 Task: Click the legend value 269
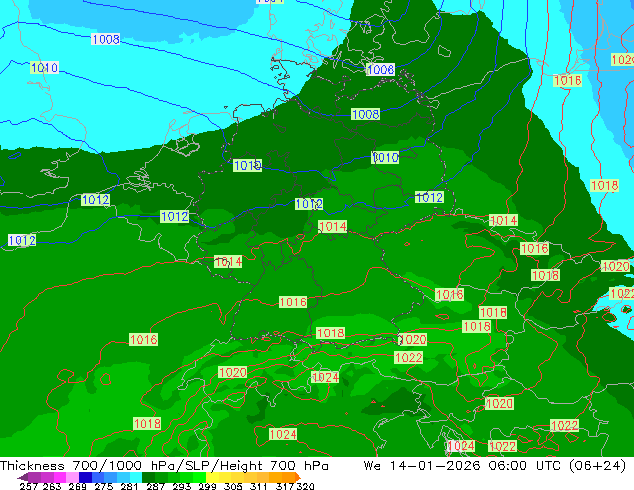pyautogui.click(x=77, y=486)
